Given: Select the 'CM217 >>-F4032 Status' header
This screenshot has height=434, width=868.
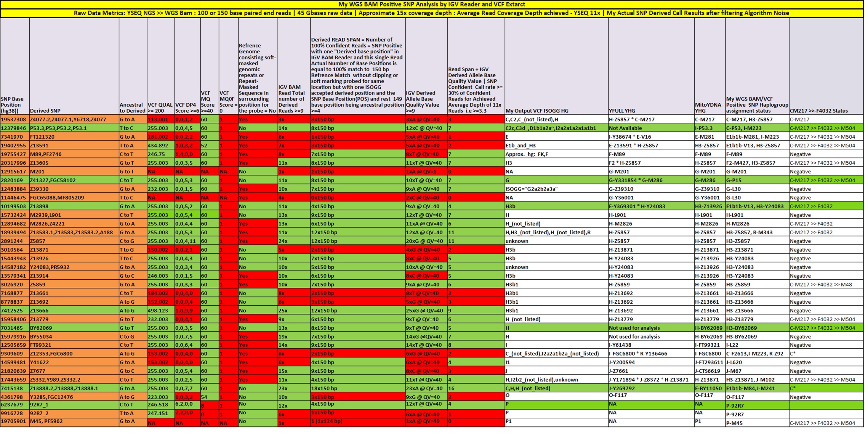Looking at the screenshot, I should pyautogui.click(x=826, y=66).
